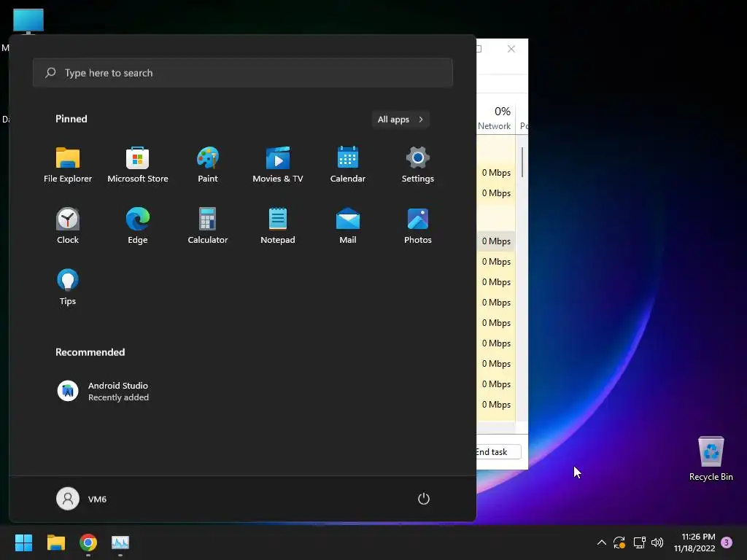Viewport: 747px width, 560px height.
Task: Open the Photos app
Action: point(418,226)
